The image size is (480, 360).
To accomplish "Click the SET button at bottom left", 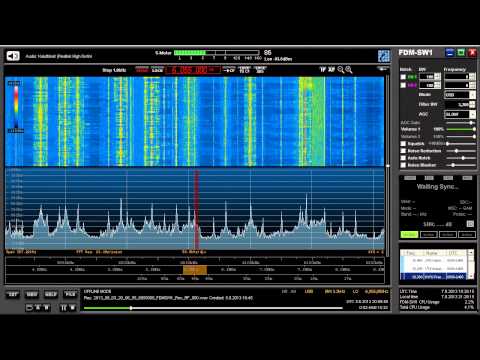I will coord(13,294).
